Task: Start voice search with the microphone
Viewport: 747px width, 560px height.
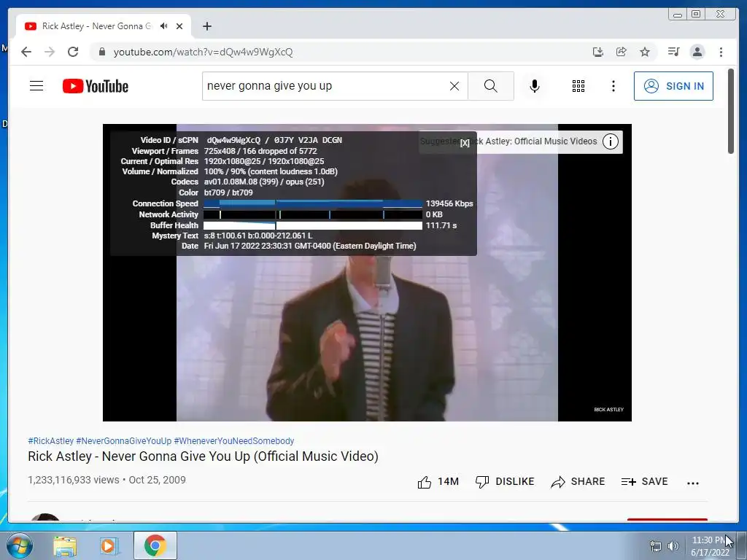Action: coord(535,86)
